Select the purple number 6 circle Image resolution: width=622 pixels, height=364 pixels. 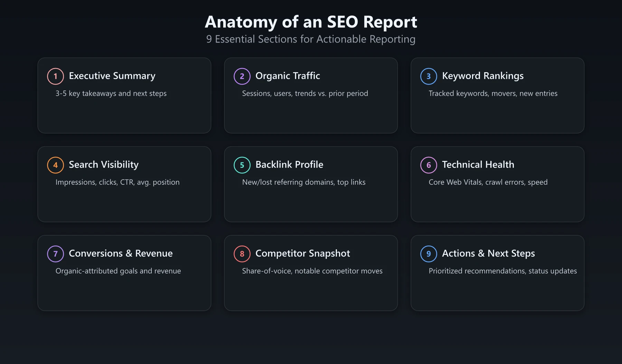point(428,165)
